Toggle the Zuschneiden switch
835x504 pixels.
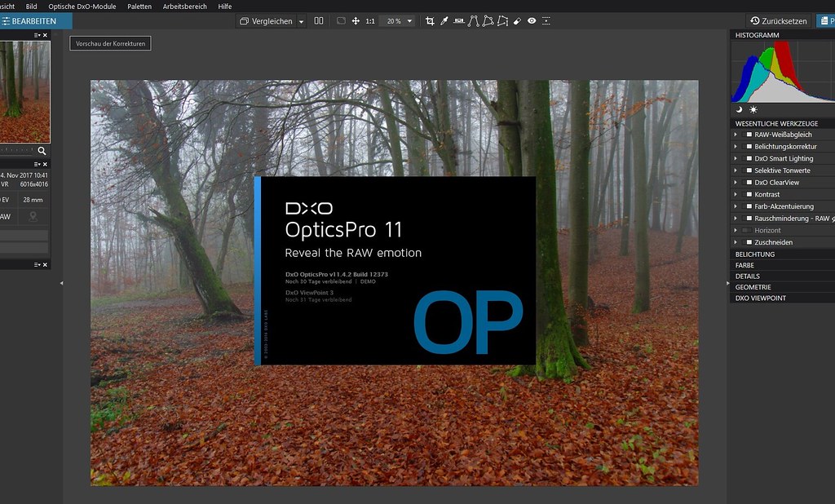[x=749, y=242]
